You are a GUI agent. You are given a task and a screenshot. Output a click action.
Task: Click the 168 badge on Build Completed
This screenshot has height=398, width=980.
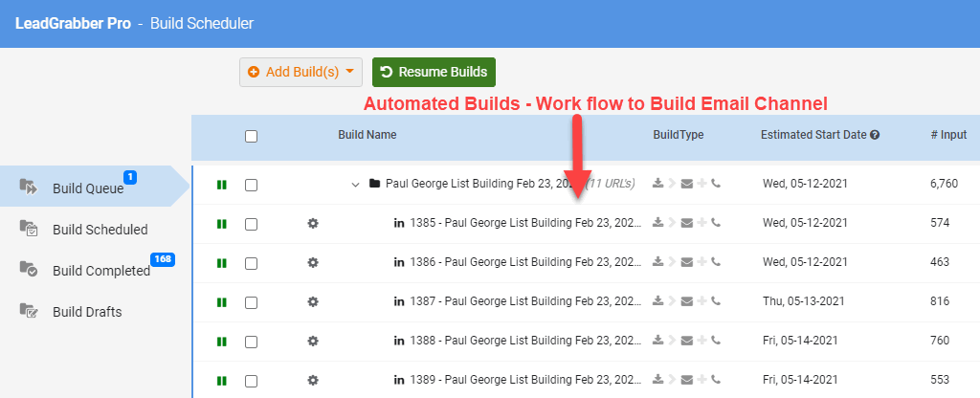[x=163, y=259]
